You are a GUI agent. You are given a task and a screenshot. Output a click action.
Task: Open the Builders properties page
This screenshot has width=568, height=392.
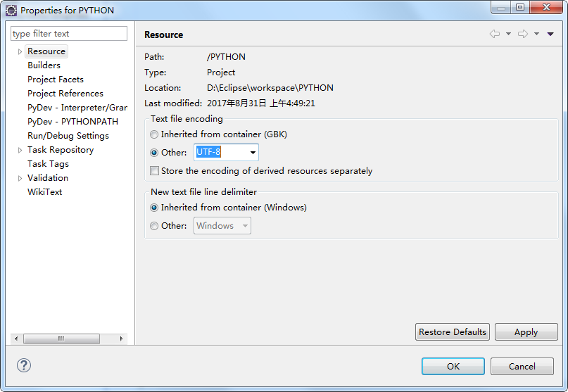[x=44, y=65]
